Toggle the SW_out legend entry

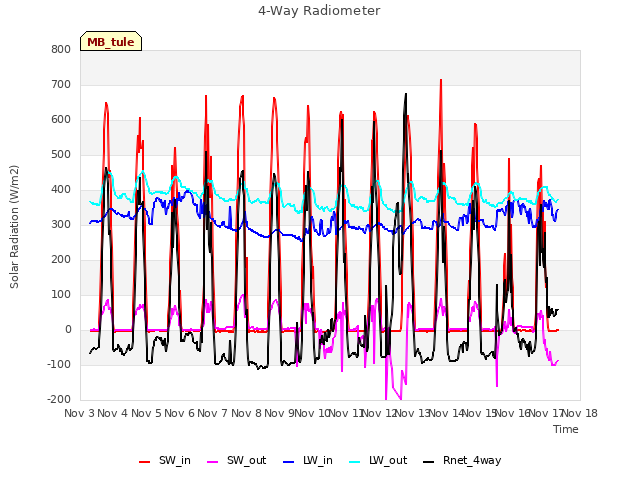click(237, 460)
